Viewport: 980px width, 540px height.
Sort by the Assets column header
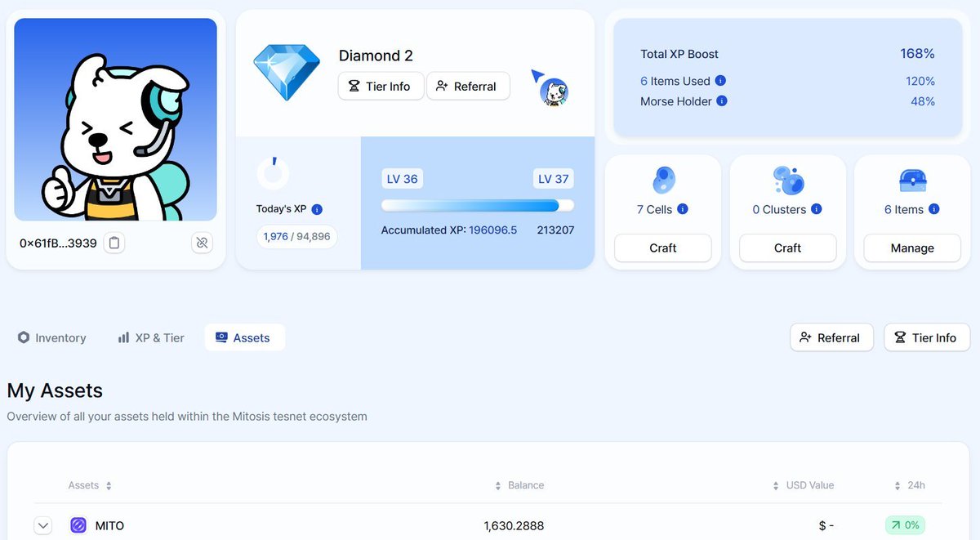coord(90,485)
